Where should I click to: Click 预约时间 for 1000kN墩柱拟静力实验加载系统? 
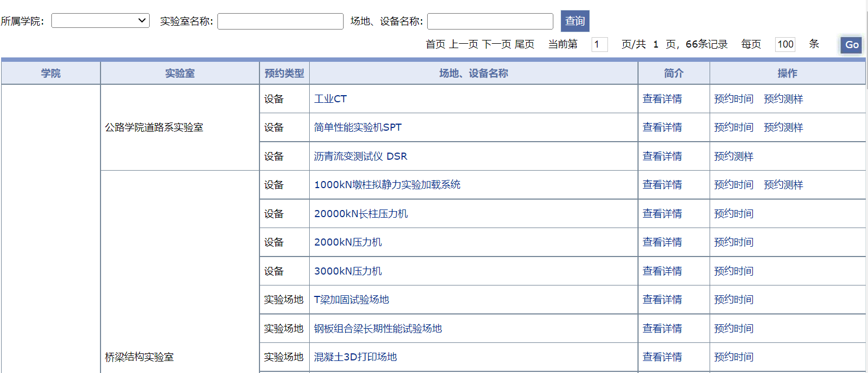(x=734, y=185)
